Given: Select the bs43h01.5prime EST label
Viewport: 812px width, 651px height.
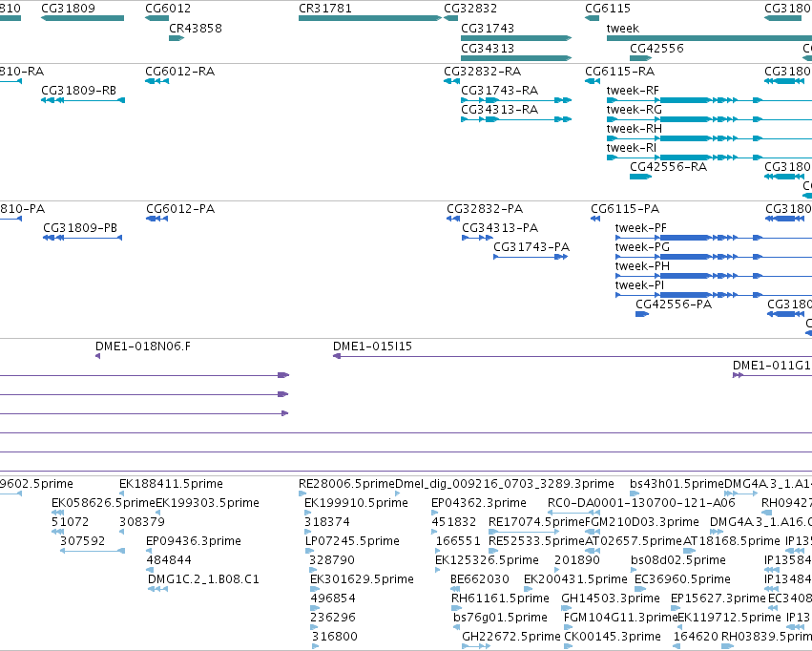Looking at the screenshot, I should pyautogui.click(x=677, y=484).
